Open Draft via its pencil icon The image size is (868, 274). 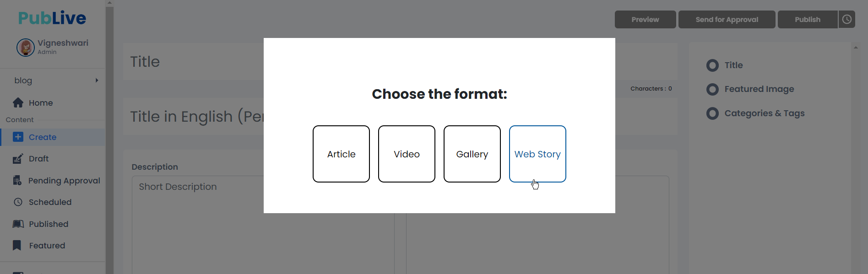[18, 159]
